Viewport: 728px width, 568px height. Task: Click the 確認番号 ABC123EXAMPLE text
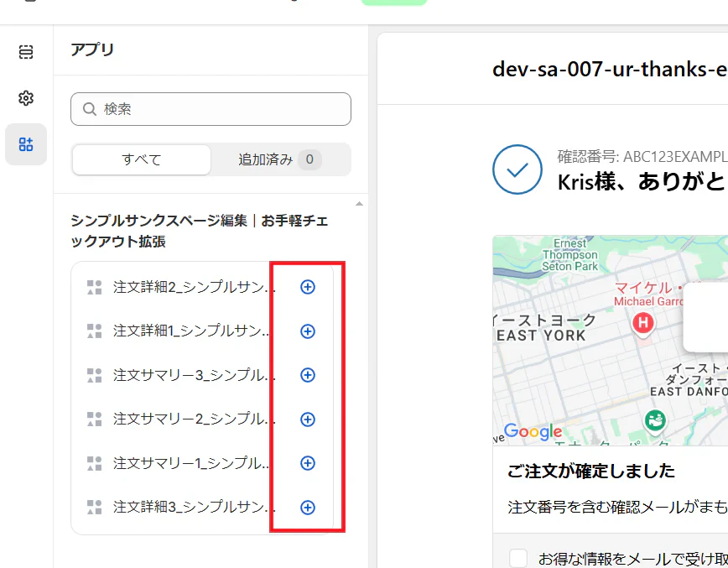pos(642,157)
